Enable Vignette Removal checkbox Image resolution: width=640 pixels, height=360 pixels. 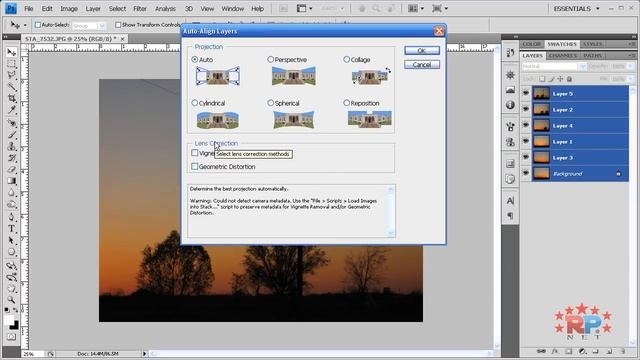(x=195, y=153)
